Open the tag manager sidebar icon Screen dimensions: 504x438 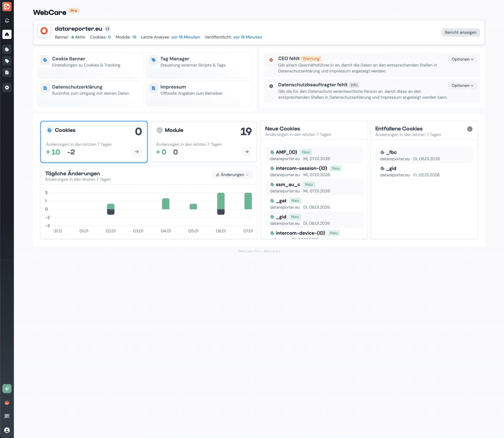tap(7, 61)
